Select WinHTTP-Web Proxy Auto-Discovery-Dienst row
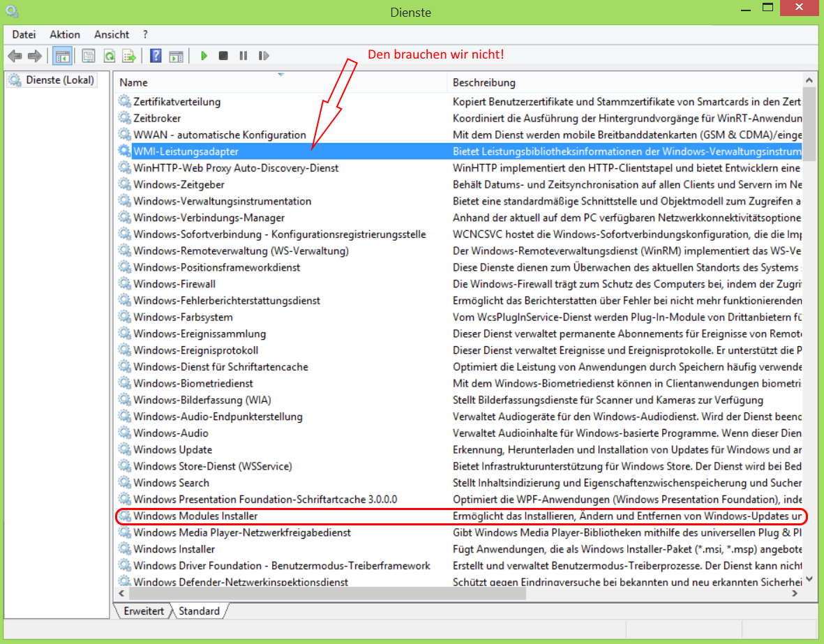 459,167
